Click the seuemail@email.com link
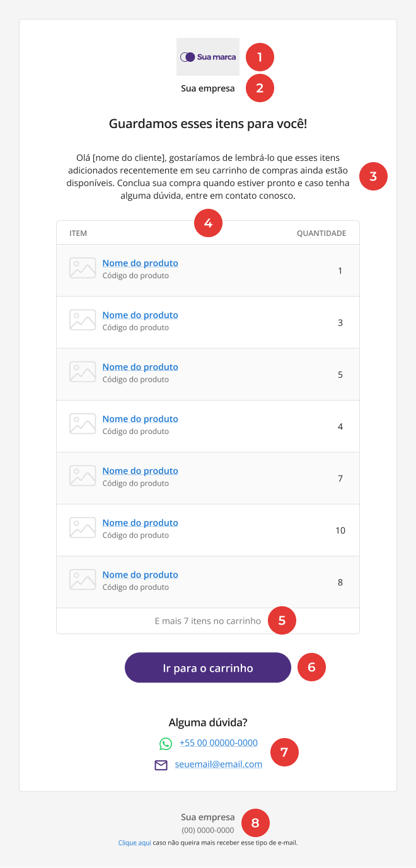Screen dimensions: 416x868 [219, 764]
